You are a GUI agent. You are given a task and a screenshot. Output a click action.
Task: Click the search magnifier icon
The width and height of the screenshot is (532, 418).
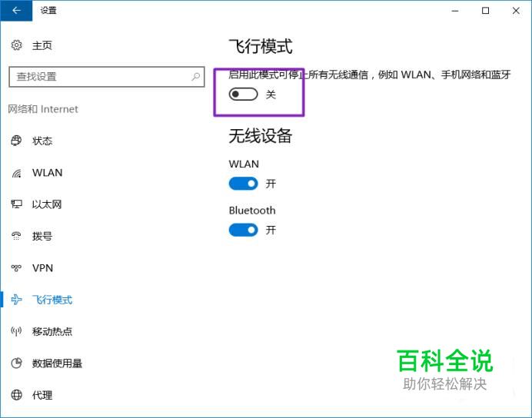195,77
